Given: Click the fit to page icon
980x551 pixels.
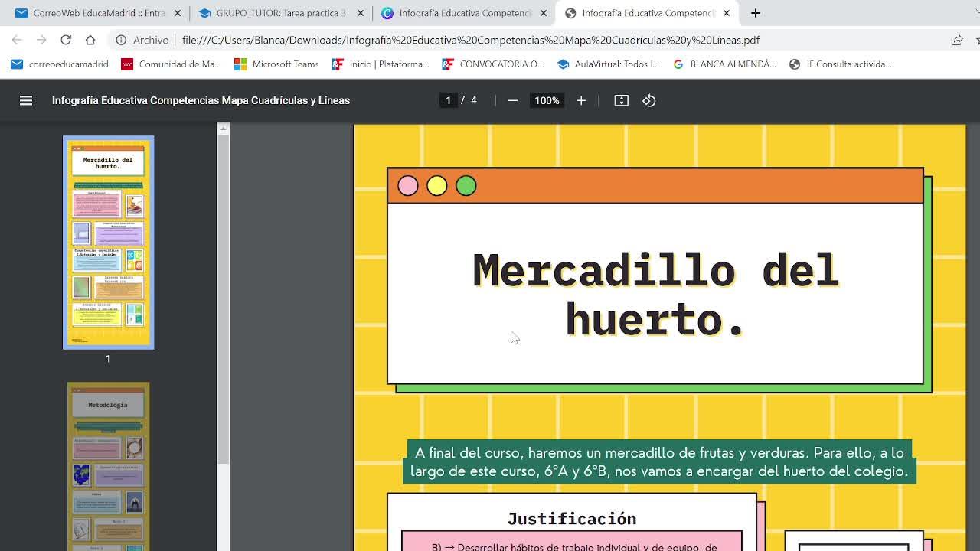Looking at the screenshot, I should (622, 100).
